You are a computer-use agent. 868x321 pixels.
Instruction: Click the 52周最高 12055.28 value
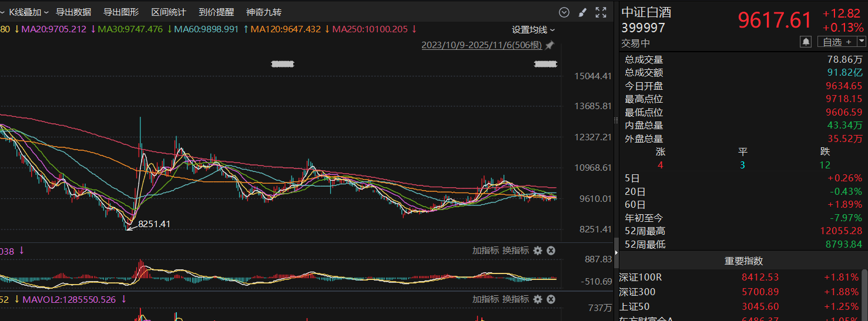tap(842, 231)
